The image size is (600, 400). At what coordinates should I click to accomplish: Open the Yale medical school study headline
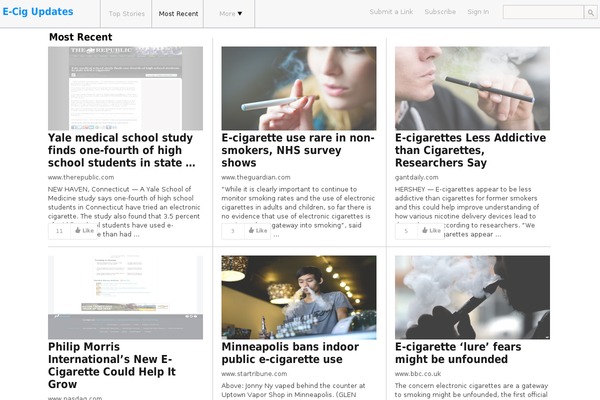(122, 150)
